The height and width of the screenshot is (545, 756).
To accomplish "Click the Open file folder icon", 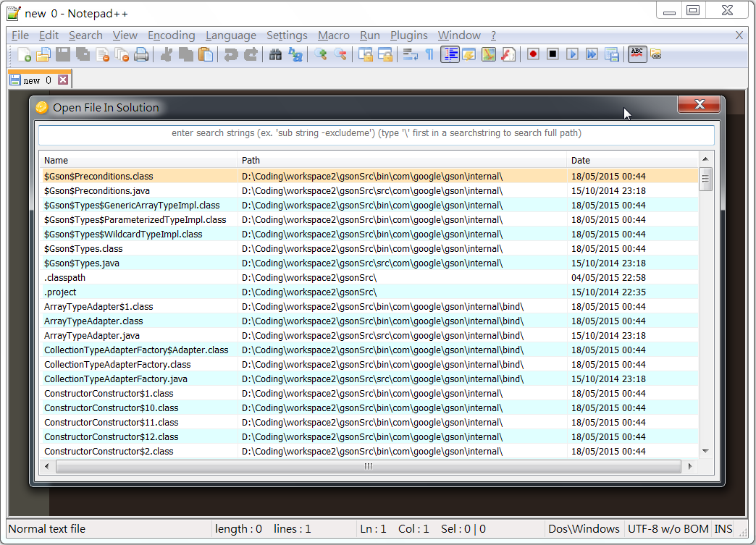I will pyautogui.click(x=43, y=54).
